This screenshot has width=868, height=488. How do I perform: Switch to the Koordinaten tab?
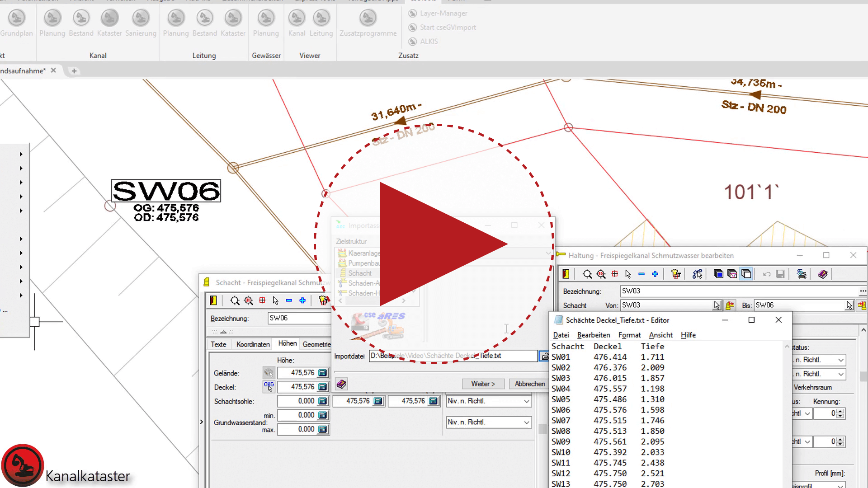[x=253, y=344]
